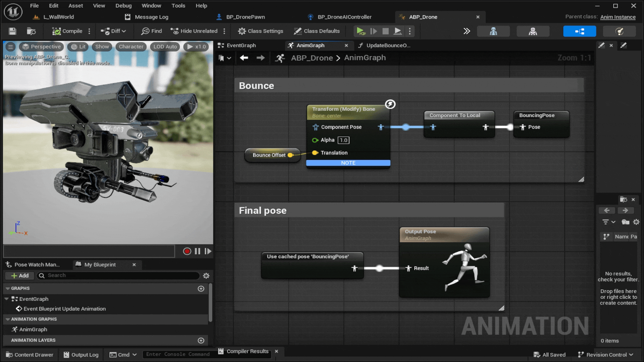The width and height of the screenshot is (644, 362).
Task: Browse to asset in Content Browser icon
Action: coord(31,31)
